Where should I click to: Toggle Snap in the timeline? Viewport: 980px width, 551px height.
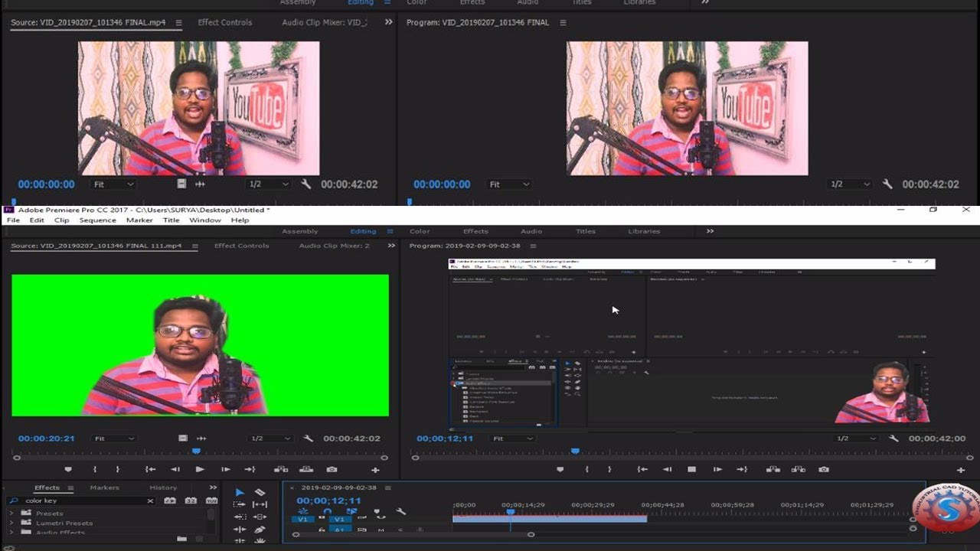click(327, 511)
